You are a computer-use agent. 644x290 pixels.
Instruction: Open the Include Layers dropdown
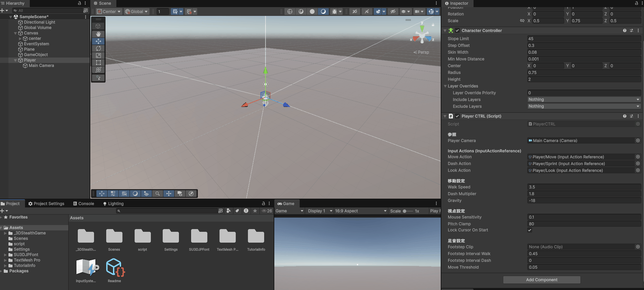584,99
